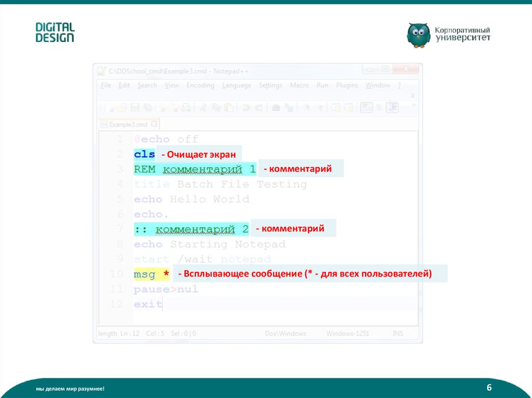The image size is (532, 398).
Task: Click the Dos\Windows status bar field
Action: coord(285,334)
